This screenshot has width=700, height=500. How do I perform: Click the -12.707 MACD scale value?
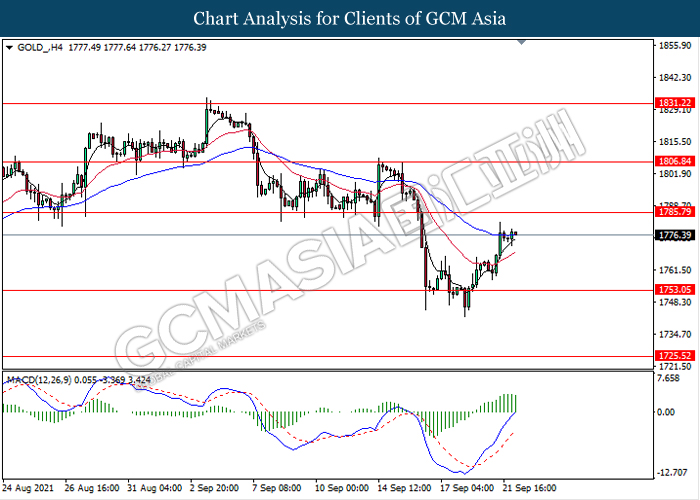tap(672, 472)
